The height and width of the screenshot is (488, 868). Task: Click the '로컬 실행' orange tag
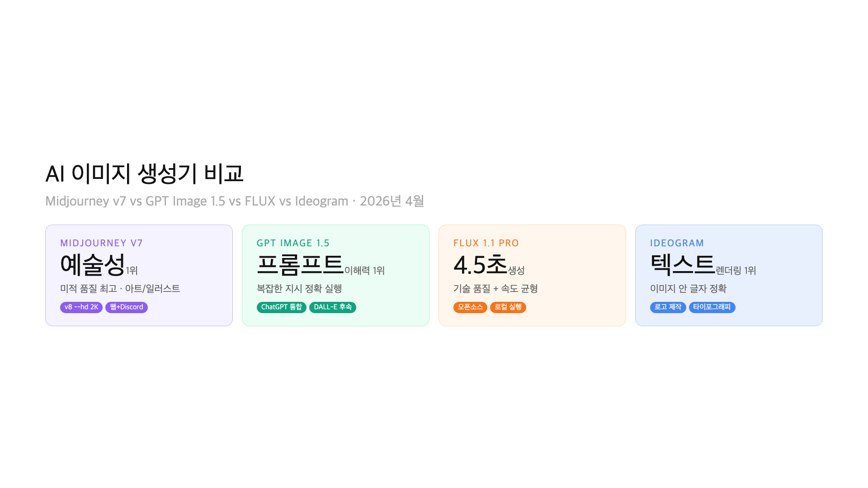[x=508, y=307]
